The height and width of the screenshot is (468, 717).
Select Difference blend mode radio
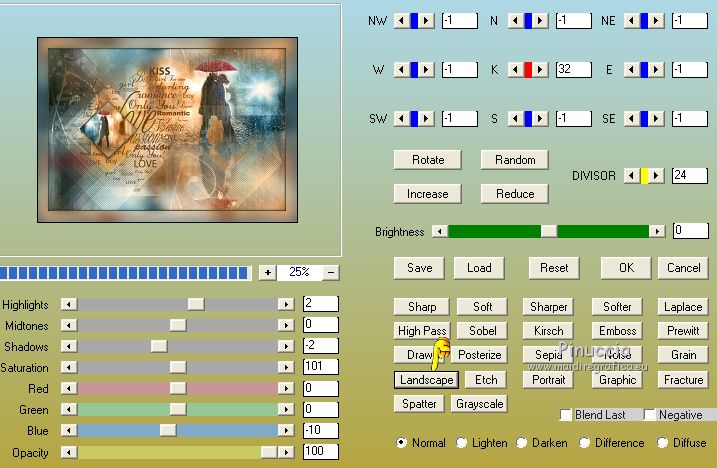click(x=584, y=442)
